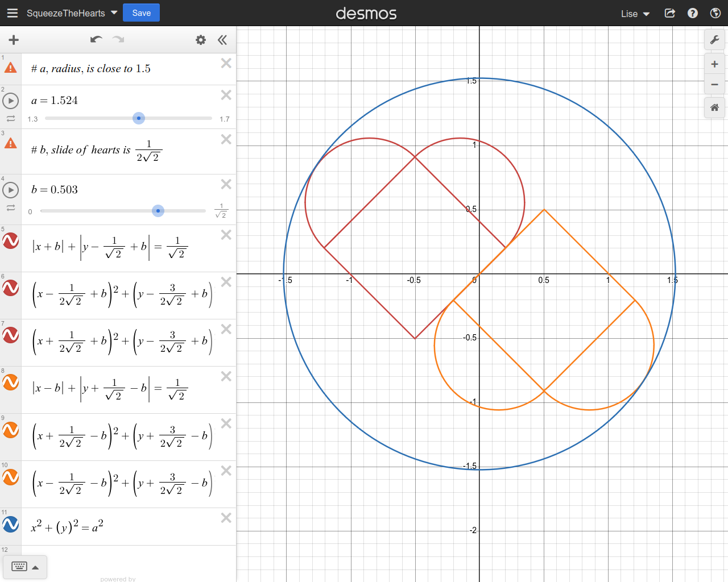Toggle visibility of orange expression 8
The width and height of the screenshot is (728, 582).
pos(11,383)
